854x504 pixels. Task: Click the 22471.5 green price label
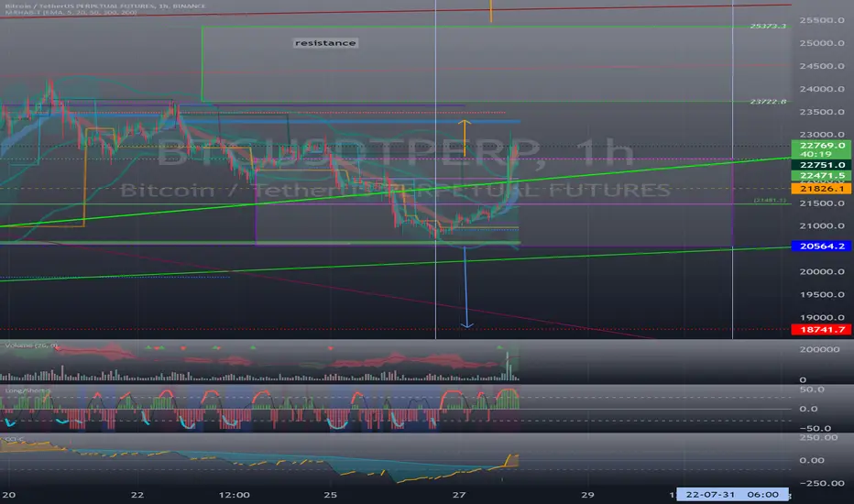(822, 175)
